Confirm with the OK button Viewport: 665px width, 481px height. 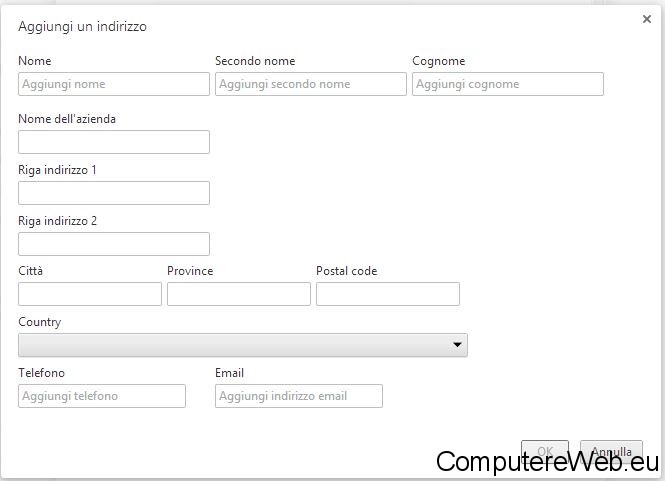click(x=545, y=451)
